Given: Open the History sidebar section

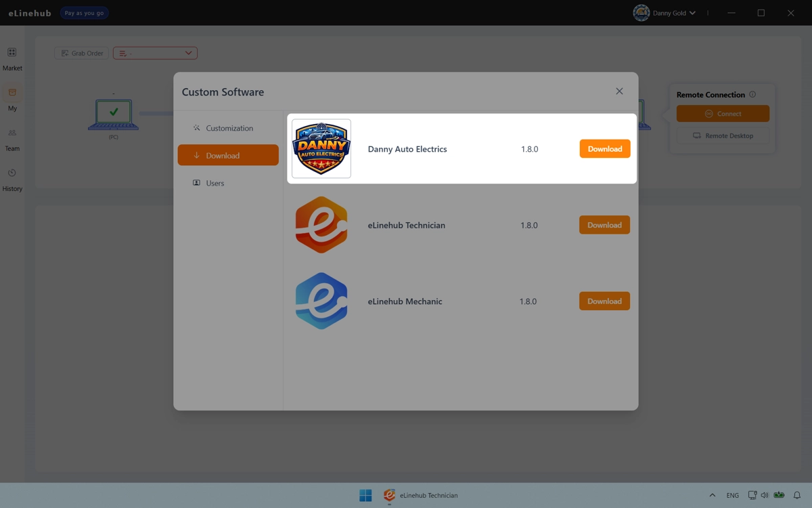Looking at the screenshot, I should pyautogui.click(x=12, y=179).
